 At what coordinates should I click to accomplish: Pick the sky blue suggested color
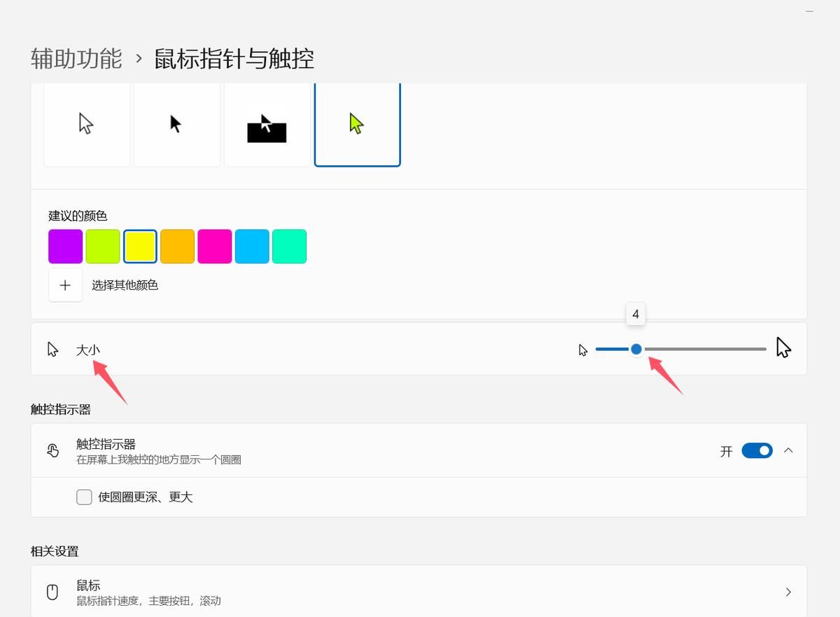[x=252, y=247]
